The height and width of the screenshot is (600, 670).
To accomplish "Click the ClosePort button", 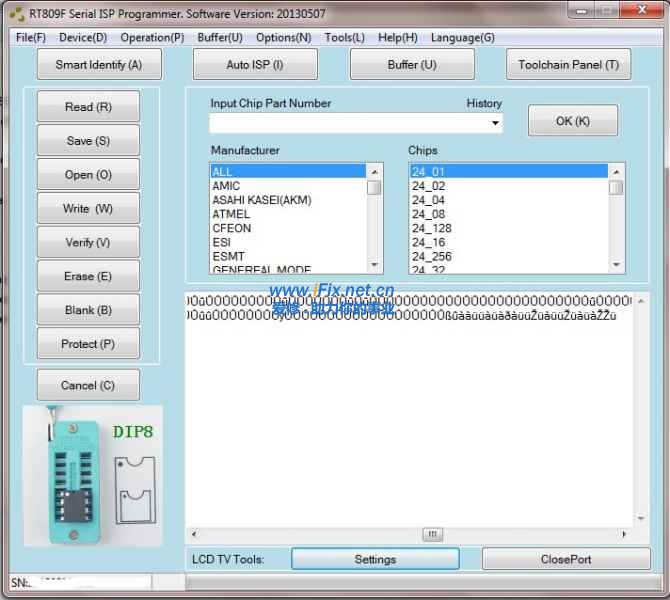I will [x=566, y=559].
